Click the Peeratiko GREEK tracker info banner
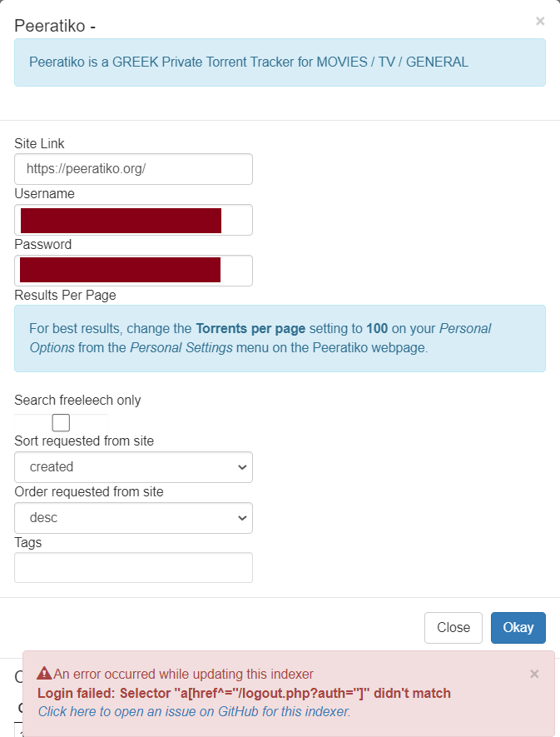Screen dimensions: 560x737 tap(280, 62)
